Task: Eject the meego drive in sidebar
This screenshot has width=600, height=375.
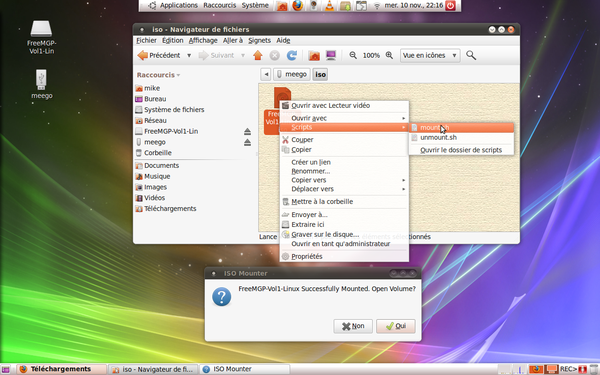Action: tap(247, 142)
